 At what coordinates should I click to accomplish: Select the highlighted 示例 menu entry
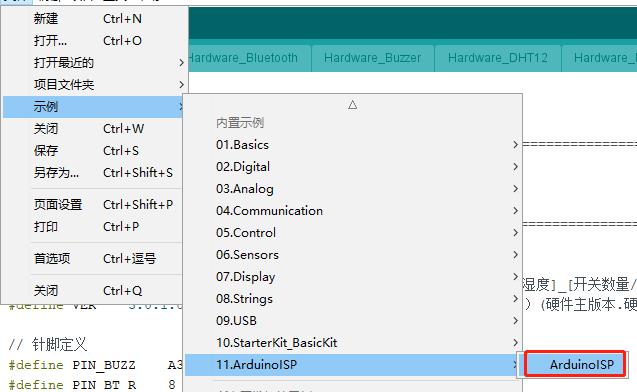(x=93, y=107)
